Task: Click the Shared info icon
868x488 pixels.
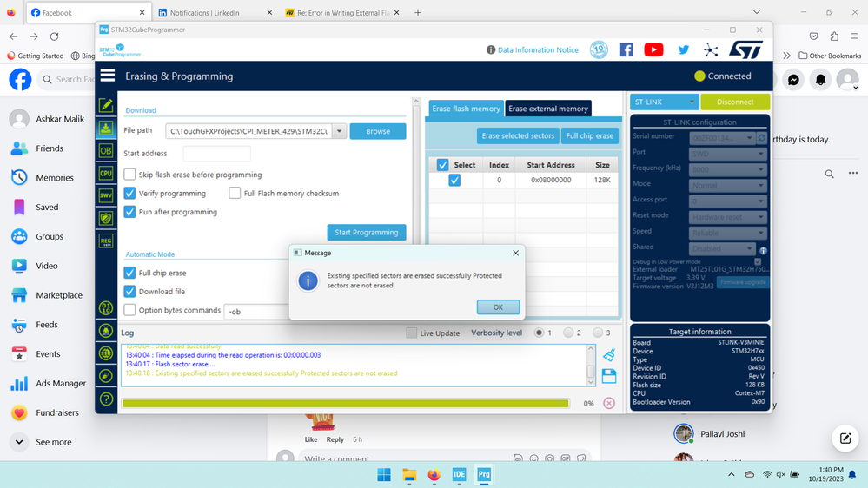Action: (x=763, y=250)
